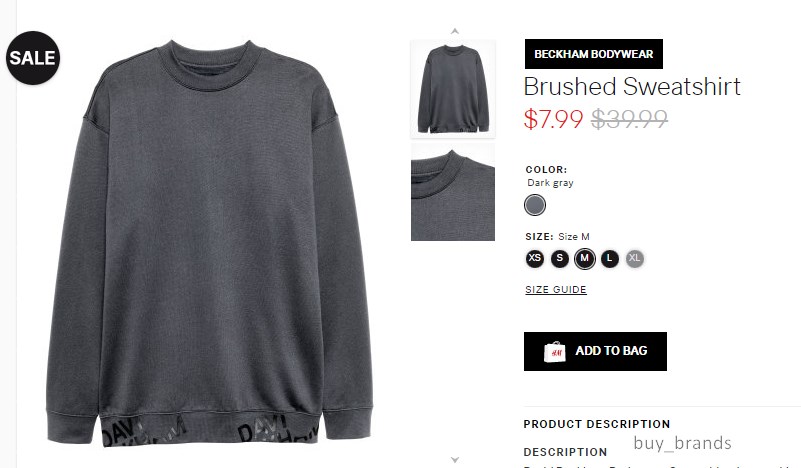Image resolution: width=801 pixels, height=468 pixels.
Task: Select the greyed-out XL size
Action: tap(634, 259)
